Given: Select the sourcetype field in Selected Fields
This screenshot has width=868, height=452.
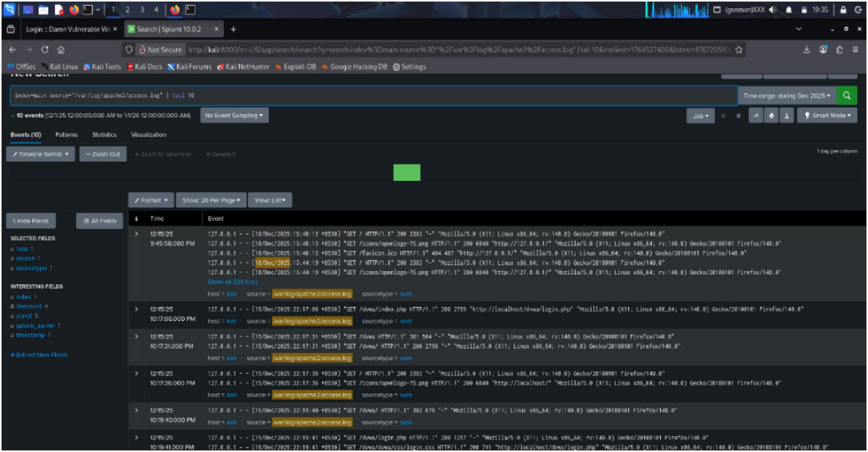Looking at the screenshot, I should coord(32,268).
